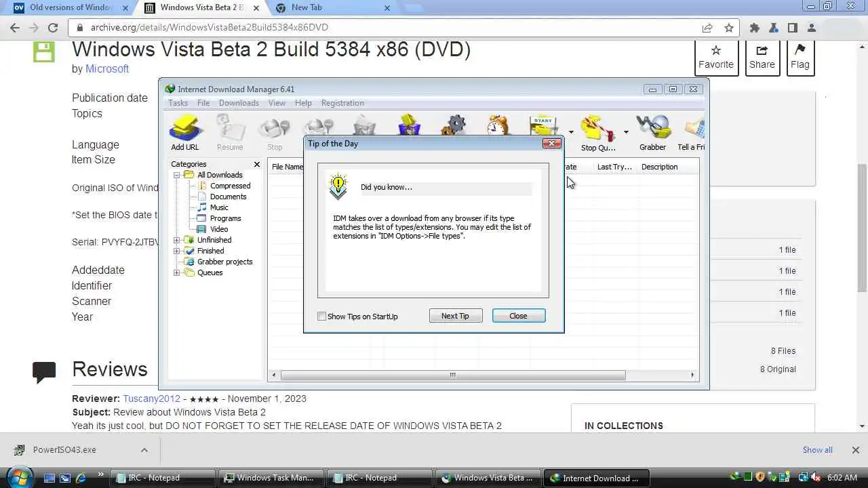Collapse the All Downloads tree node
The height and width of the screenshot is (488, 868).
(x=177, y=175)
